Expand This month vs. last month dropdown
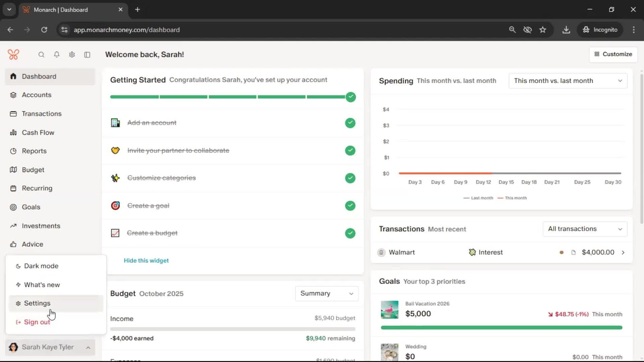This screenshot has height=362, width=644. pyautogui.click(x=568, y=81)
